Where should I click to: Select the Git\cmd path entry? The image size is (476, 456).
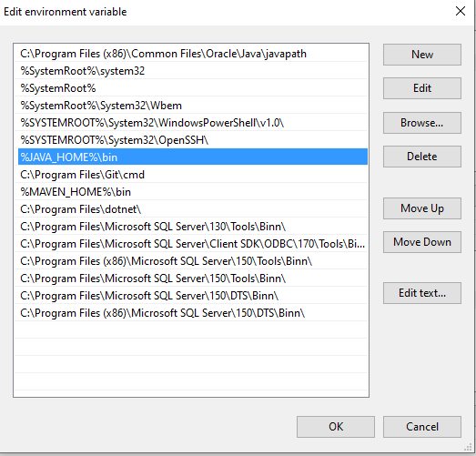pos(192,175)
